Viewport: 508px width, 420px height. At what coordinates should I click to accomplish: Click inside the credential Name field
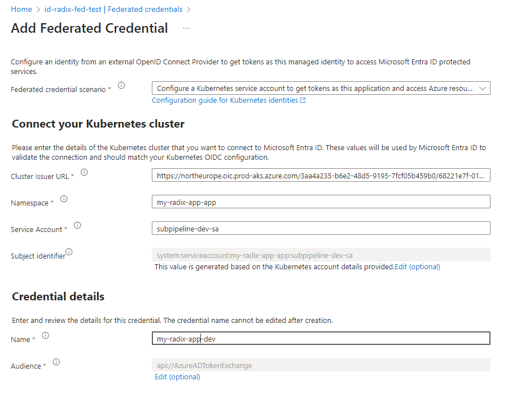point(321,338)
